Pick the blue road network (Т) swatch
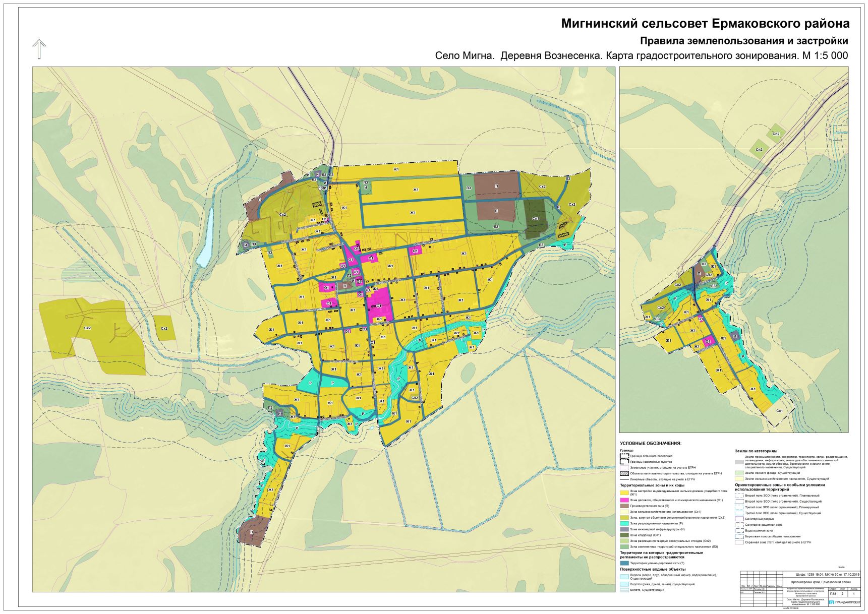868x614 pixels. (x=624, y=563)
